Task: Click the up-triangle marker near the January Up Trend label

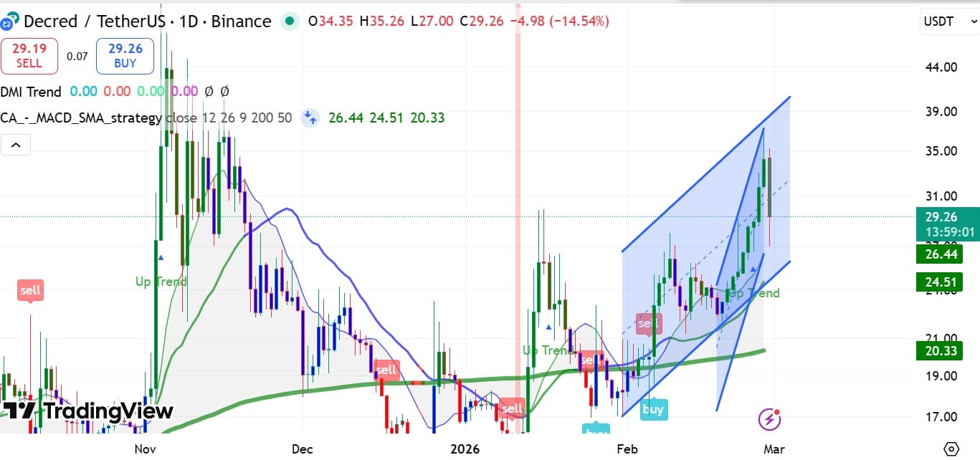Action: [x=548, y=327]
